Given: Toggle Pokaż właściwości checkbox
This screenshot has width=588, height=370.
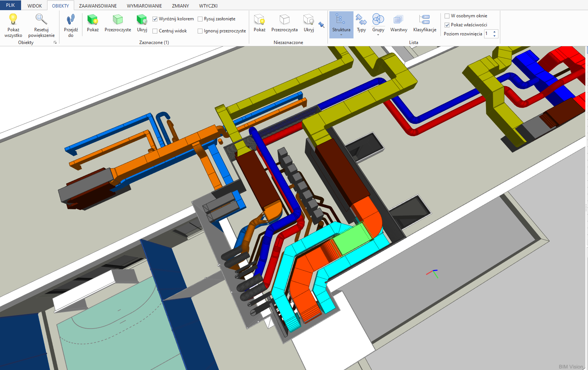Looking at the screenshot, I should point(447,25).
